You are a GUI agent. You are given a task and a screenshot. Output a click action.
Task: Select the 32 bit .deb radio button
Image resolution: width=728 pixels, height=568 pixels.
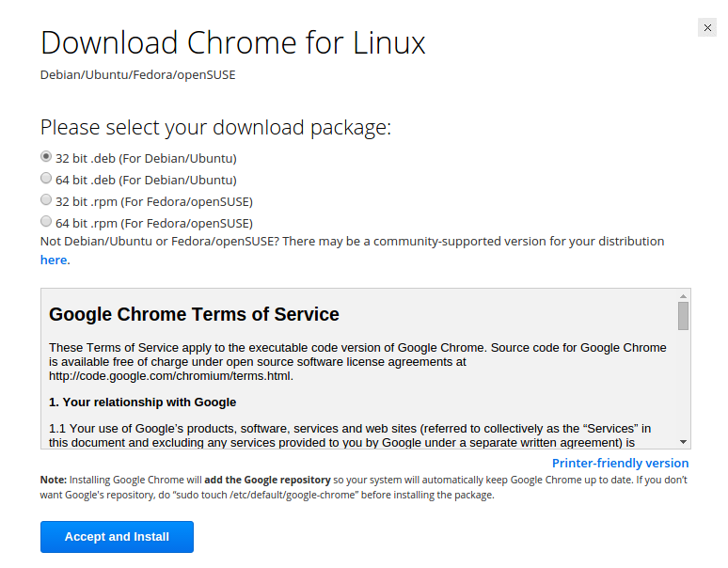click(46, 156)
